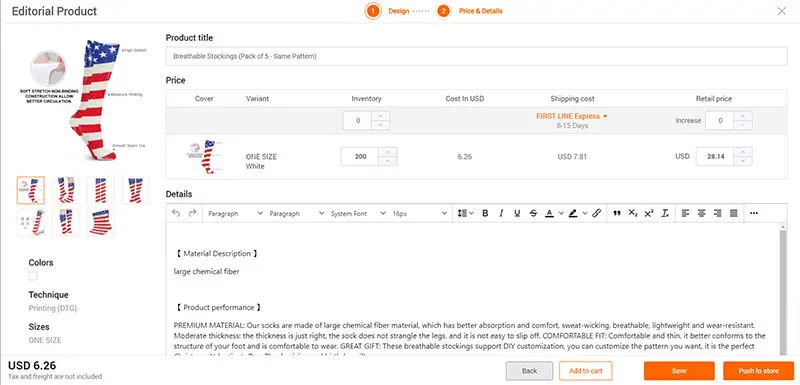Click the retail price field showing 28.14
This screenshot has height=385, width=800.
pyautogui.click(x=716, y=157)
